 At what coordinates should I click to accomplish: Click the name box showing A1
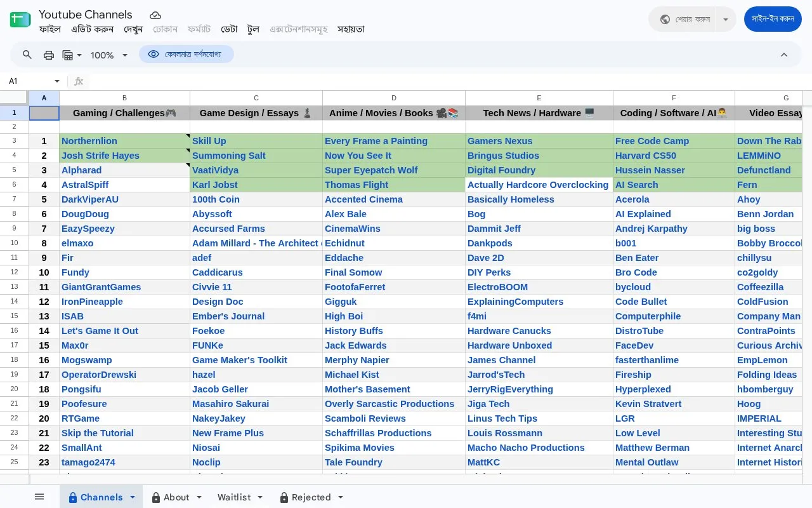29,81
